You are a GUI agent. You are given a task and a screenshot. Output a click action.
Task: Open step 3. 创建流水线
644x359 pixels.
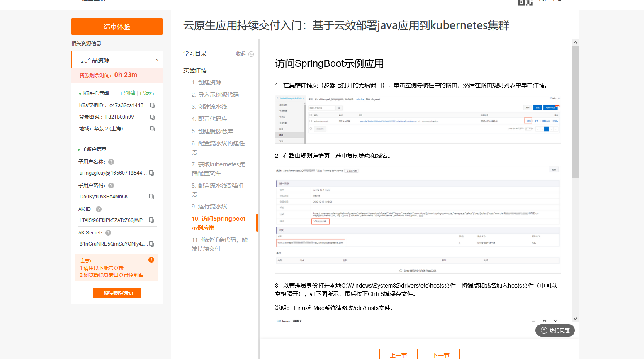click(209, 107)
